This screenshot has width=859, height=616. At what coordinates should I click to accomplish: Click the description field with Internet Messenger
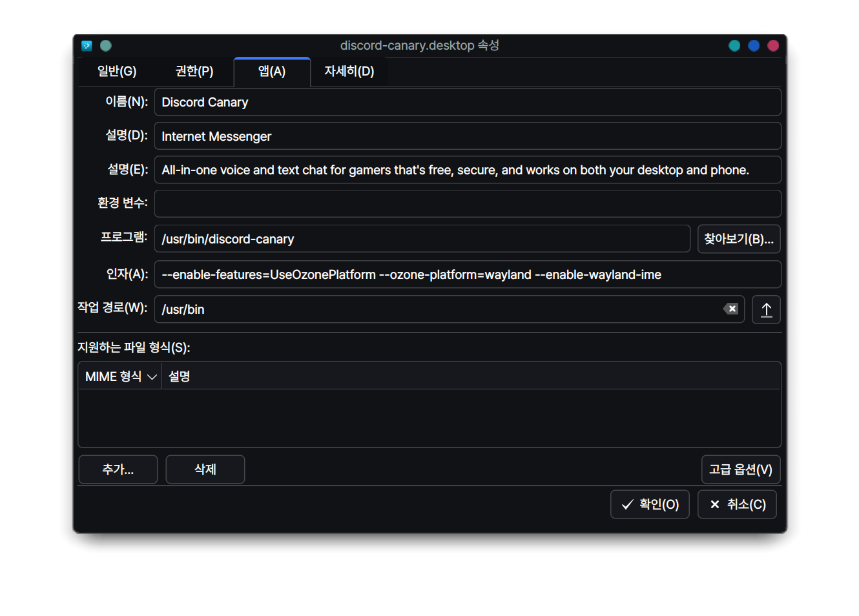pyautogui.click(x=468, y=136)
